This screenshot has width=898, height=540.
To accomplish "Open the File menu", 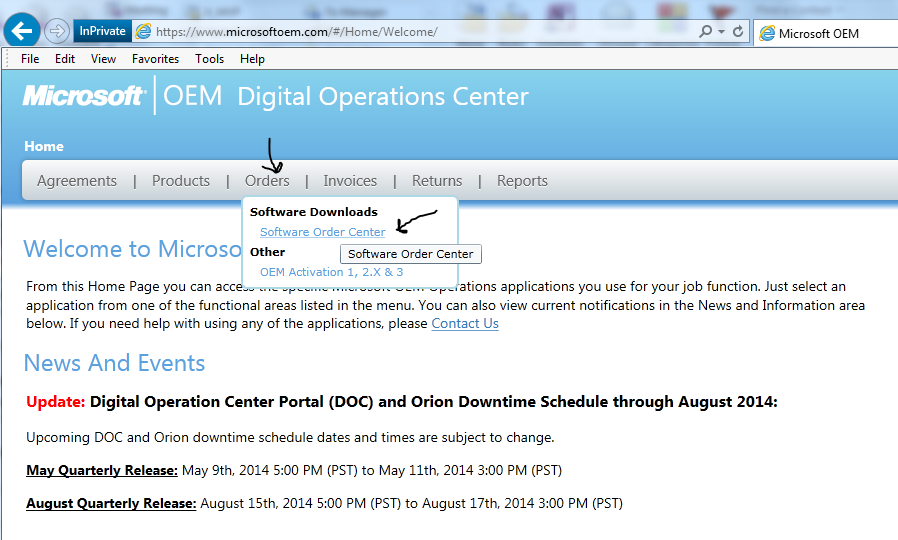I will (30, 59).
